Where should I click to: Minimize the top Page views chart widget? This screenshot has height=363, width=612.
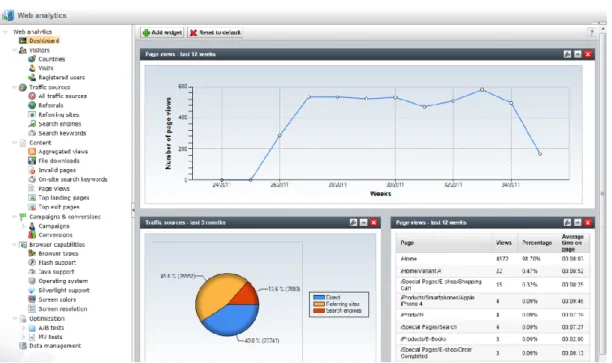[578, 54]
